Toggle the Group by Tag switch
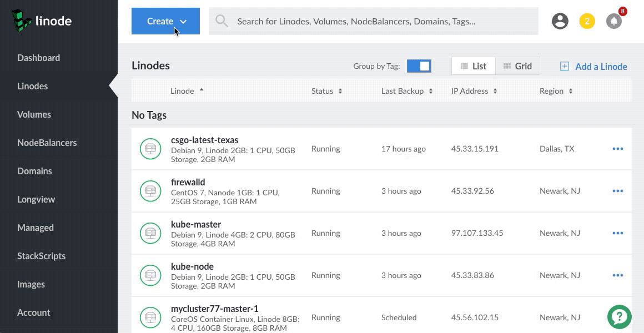 (419, 65)
